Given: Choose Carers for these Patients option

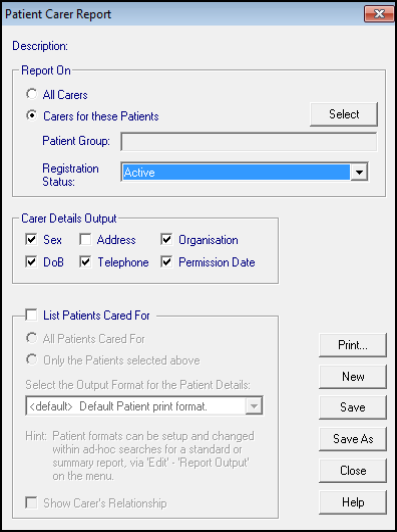Looking at the screenshot, I should tap(32, 116).
